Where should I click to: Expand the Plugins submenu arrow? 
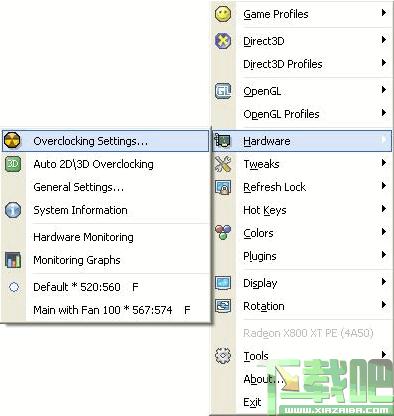[x=384, y=255]
